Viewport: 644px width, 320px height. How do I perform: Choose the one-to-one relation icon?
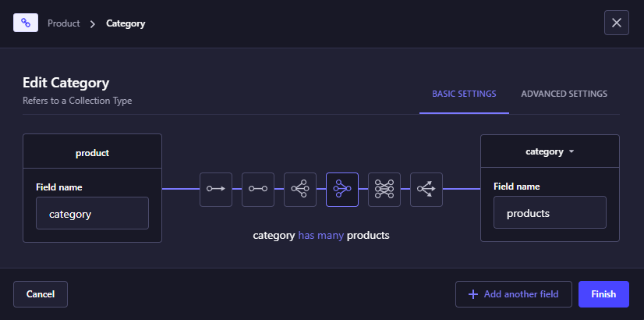(x=258, y=189)
